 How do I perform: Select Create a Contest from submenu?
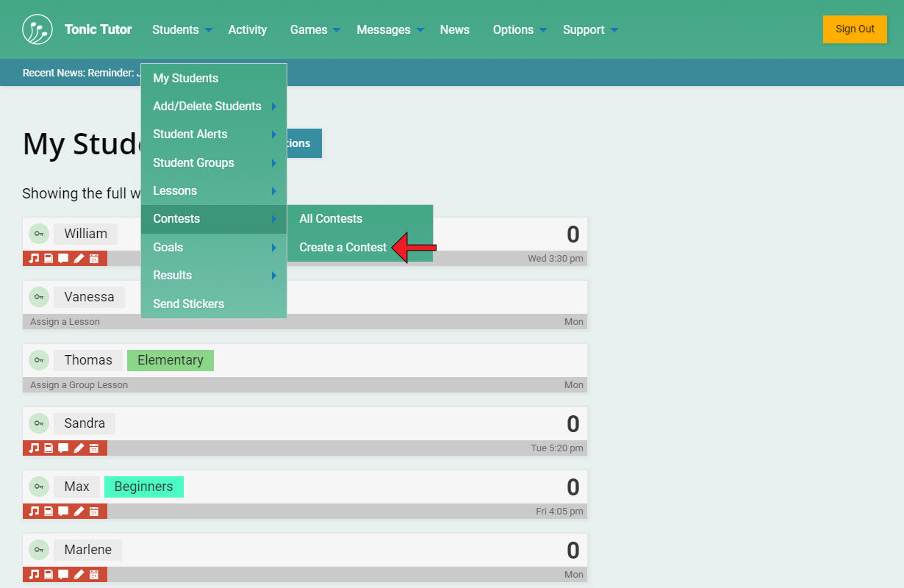[342, 248]
